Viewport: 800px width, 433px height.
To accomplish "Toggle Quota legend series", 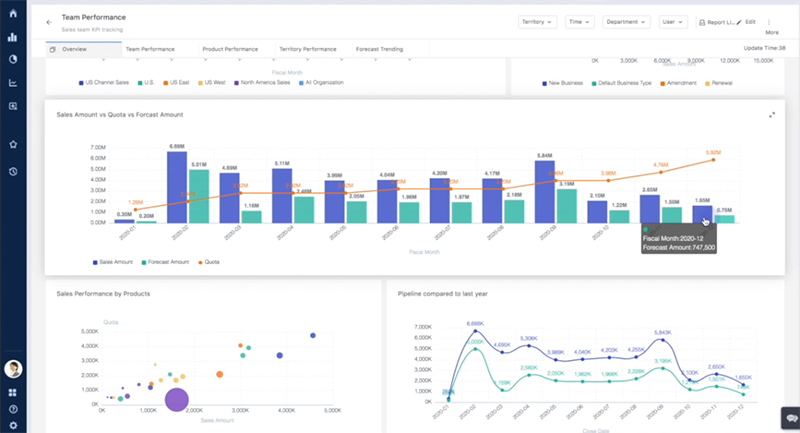I will click(x=209, y=262).
